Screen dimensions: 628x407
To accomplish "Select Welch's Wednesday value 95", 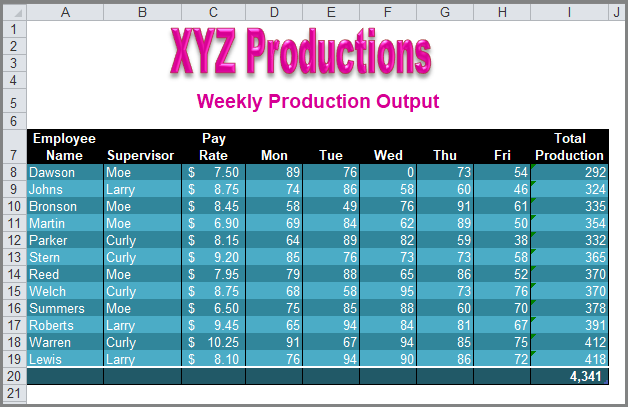I will [x=388, y=291].
